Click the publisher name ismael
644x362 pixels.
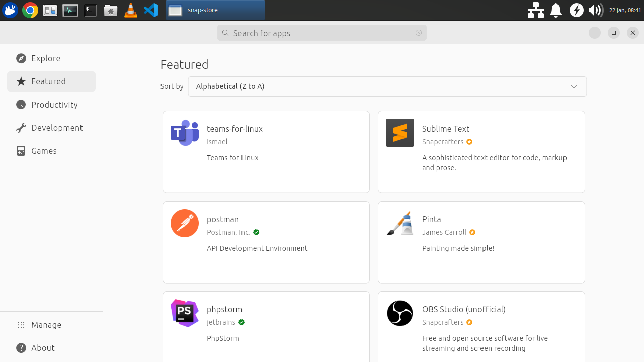click(217, 142)
